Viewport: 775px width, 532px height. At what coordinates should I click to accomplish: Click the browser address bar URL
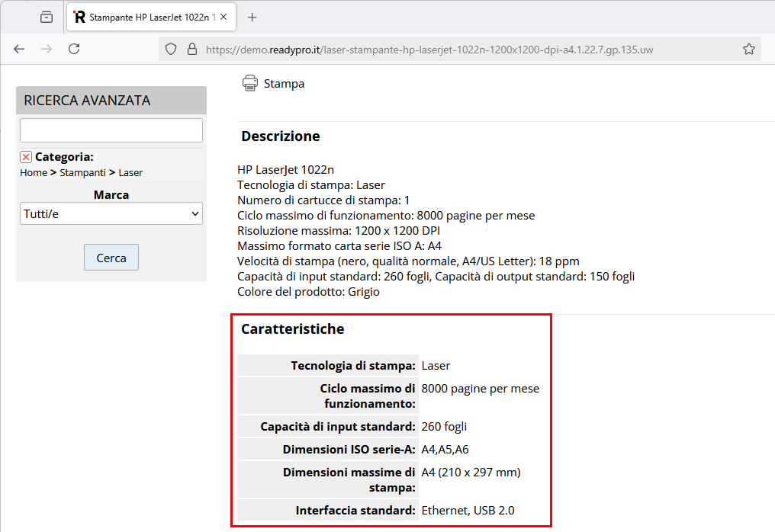pyautogui.click(x=429, y=50)
